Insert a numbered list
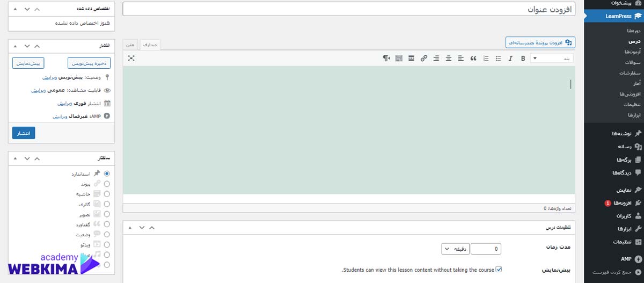The height and width of the screenshot is (283, 644). pos(486,58)
